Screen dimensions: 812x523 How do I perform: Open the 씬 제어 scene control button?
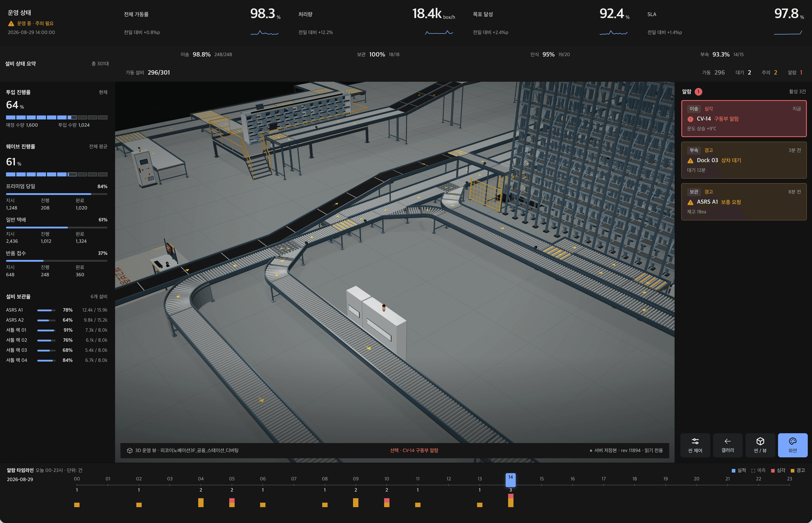695,445
